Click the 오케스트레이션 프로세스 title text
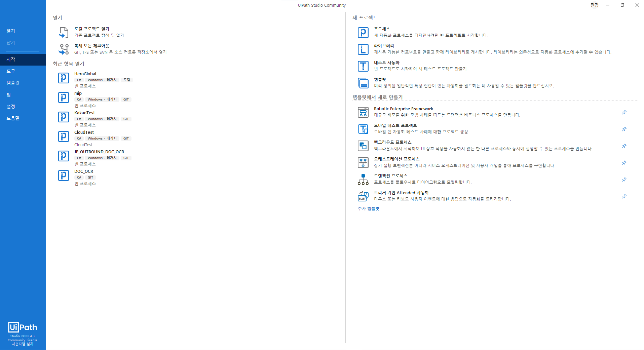Screen dimensions: 644x350 (x=397, y=159)
